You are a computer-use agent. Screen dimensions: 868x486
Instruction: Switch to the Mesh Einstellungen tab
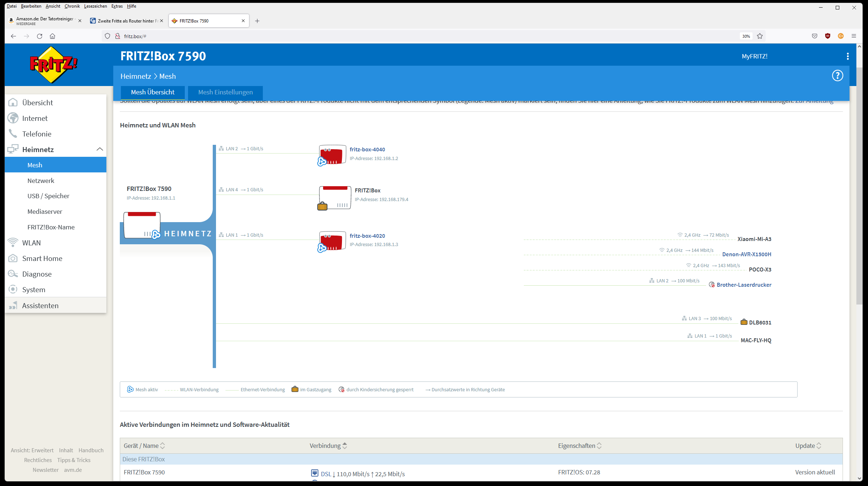(x=225, y=93)
